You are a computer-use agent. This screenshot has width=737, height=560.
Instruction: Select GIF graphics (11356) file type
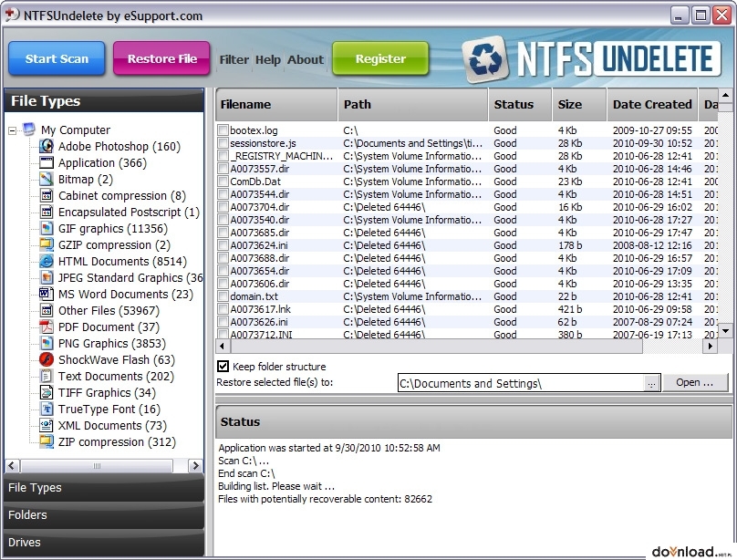click(x=113, y=228)
